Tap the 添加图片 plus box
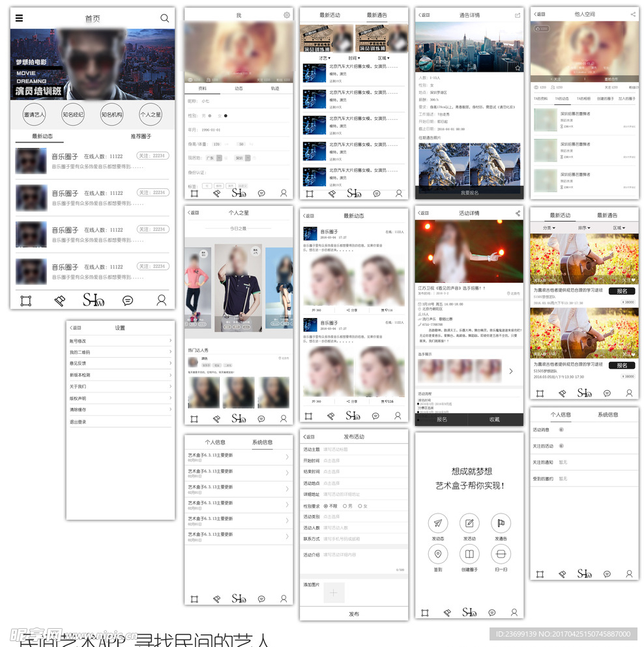The width and height of the screenshot is (644, 647). coord(333,592)
